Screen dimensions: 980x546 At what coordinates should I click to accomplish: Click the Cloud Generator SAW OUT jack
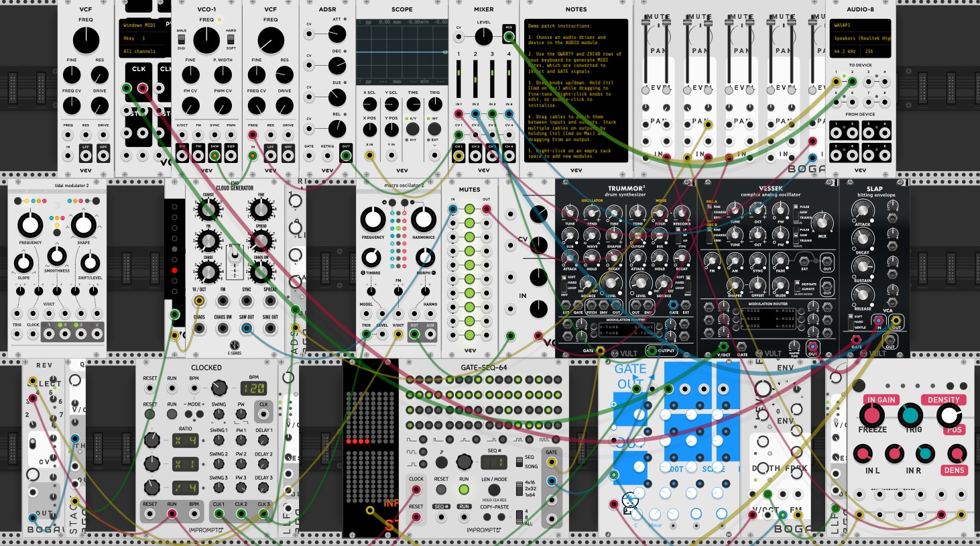pos(247,328)
